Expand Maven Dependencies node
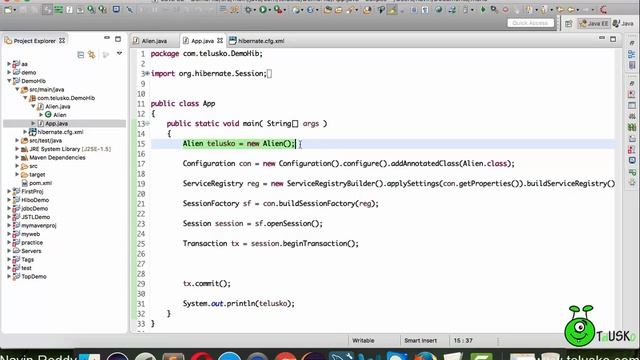 (x=17, y=158)
